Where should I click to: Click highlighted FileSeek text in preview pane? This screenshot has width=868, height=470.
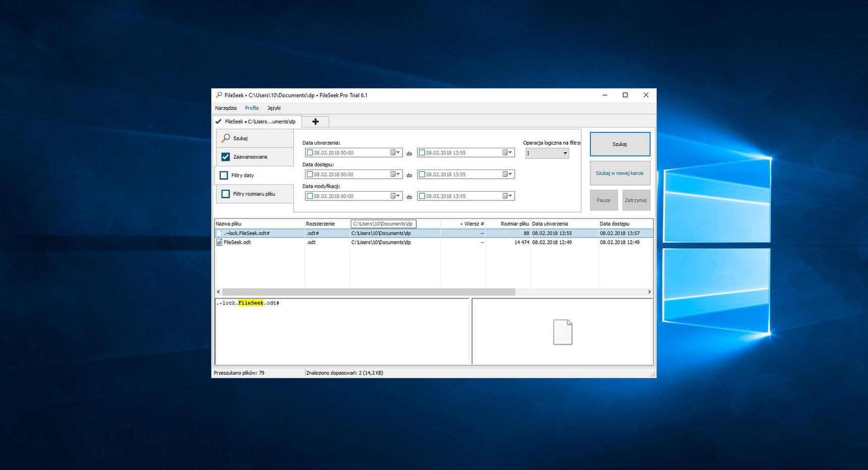tap(251, 303)
